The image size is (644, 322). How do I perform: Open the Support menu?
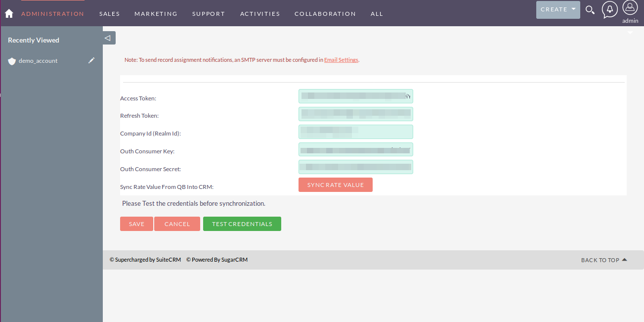[209, 14]
